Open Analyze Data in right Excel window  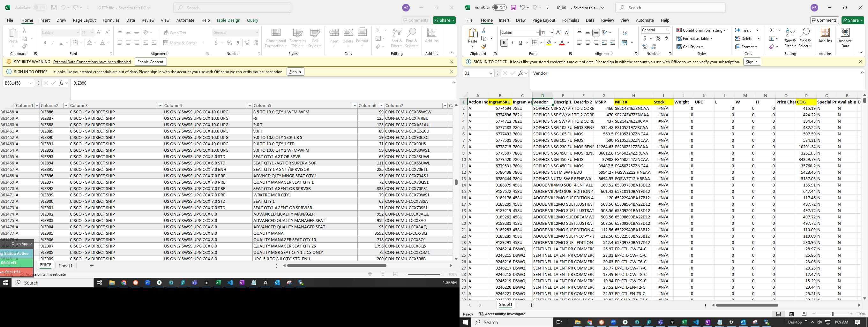pyautogui.click(x=845, y=37)
